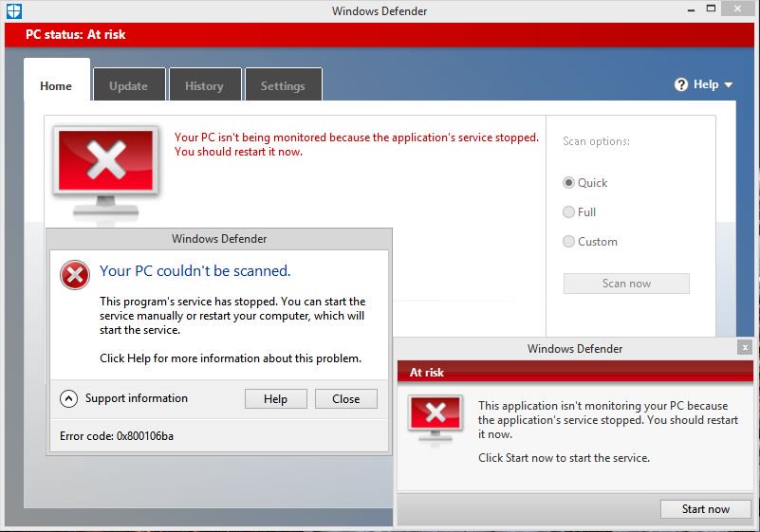Click the Help question mark icon
760x532 pixels.
681,84
